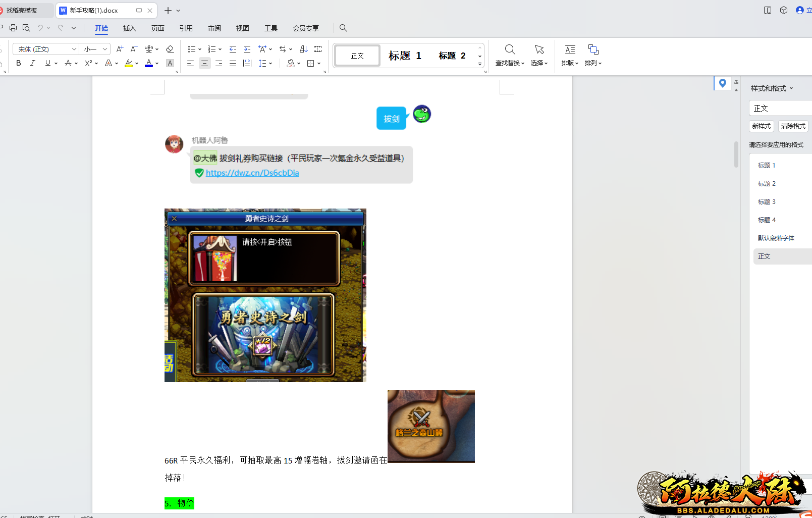This screenshot has height=518, width=812.
Task: Click the justify alignment icon
Action: click(x=233, y=63)
